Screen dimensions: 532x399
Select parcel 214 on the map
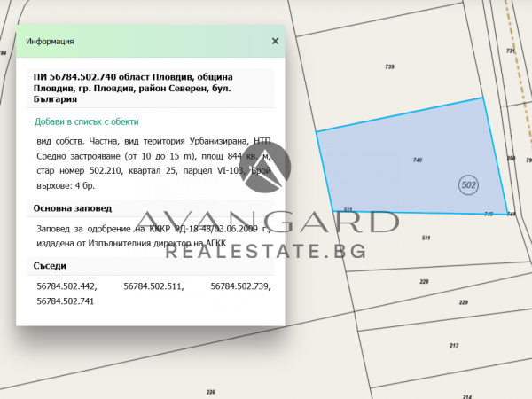pyautogui.click(x=467, y=395)
